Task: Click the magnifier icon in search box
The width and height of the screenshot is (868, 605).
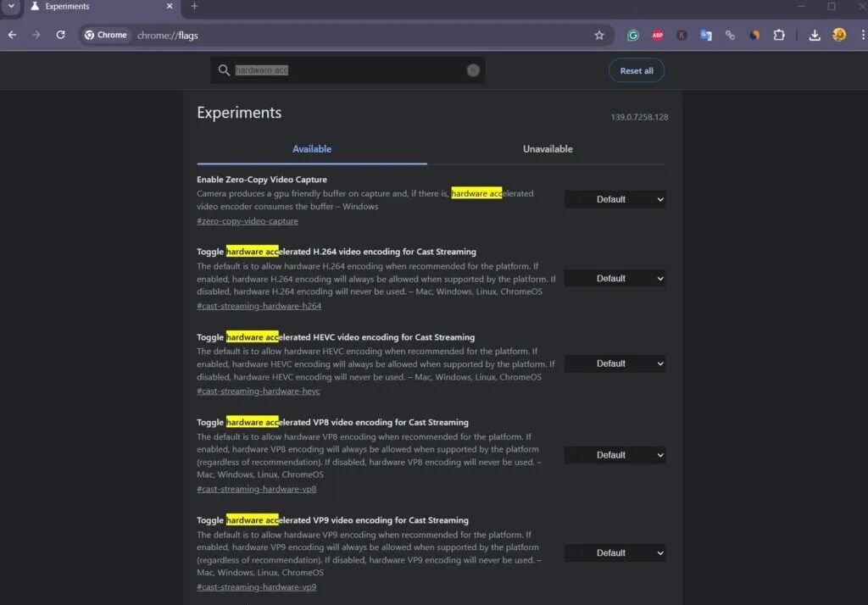Action: coord(224,70)
